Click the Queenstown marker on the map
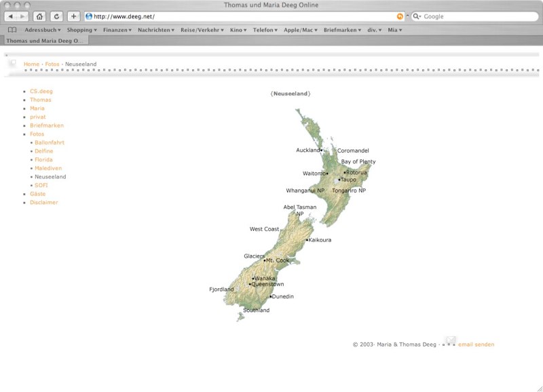The height and width of the screenshot is (392, 543). [x=250, y=285]
